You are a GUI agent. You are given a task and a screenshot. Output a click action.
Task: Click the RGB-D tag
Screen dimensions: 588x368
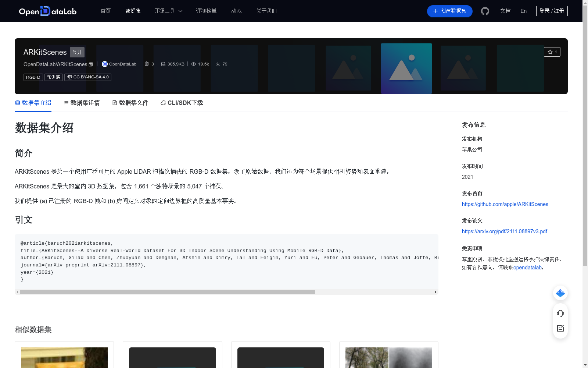click(33, 77)
